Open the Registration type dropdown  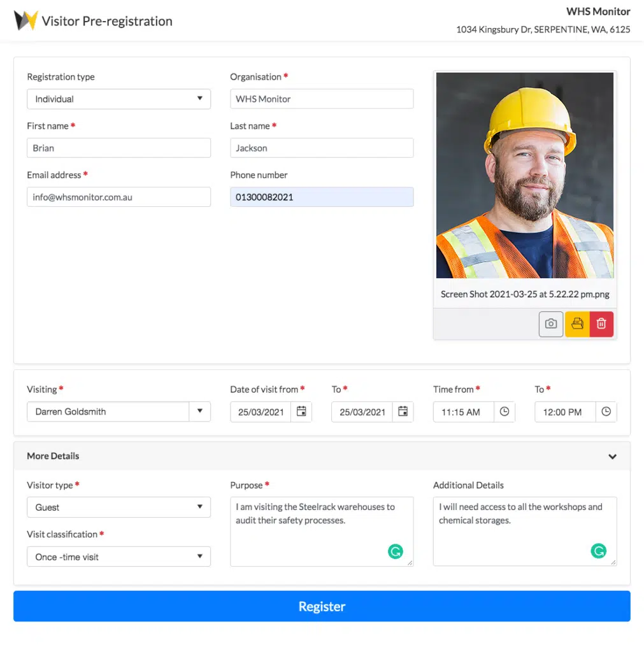(x=118, y=99)
